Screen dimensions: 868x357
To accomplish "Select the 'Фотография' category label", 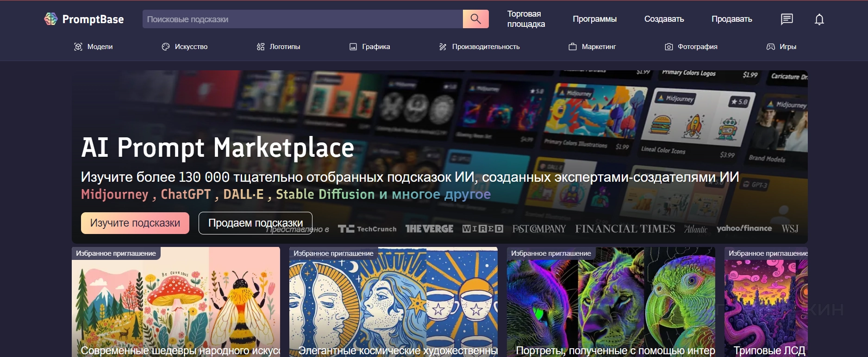I will tap(698, 47).
